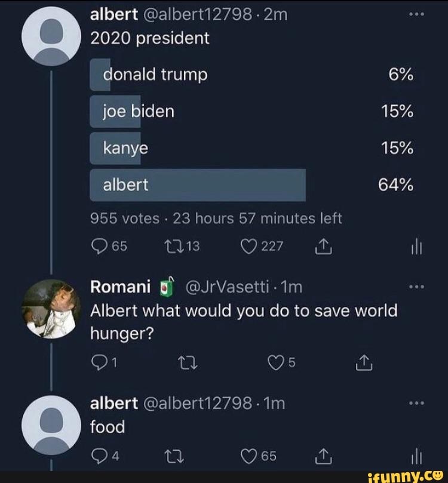Retweet albert's 'food' reply
Image resolution: width=448 pixels, height=483 pixels.
[173, 456]
